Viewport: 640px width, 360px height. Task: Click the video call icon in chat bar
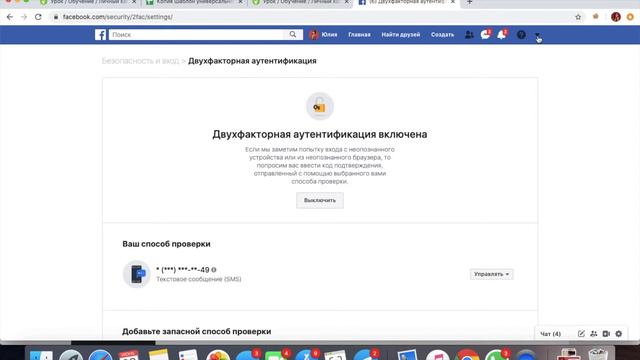[606, 333]
